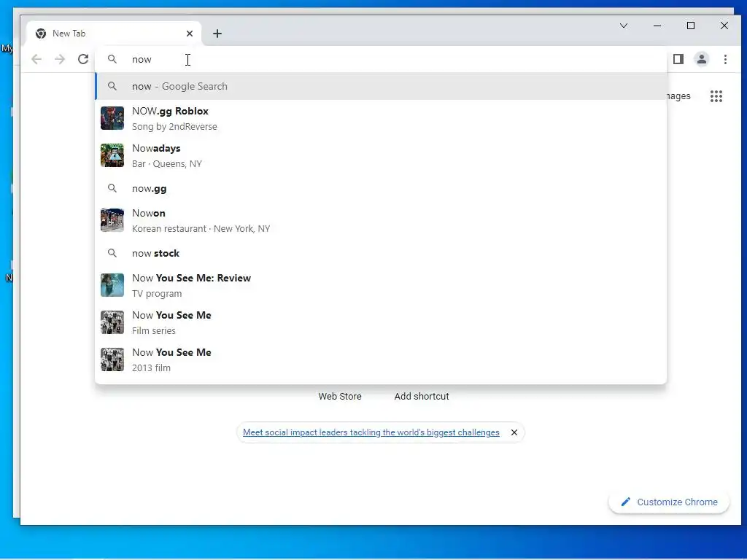Select Now You See Me 2013 film thumbnail
The width and height of the screenshot is (747, 560).
click(112, 359)
